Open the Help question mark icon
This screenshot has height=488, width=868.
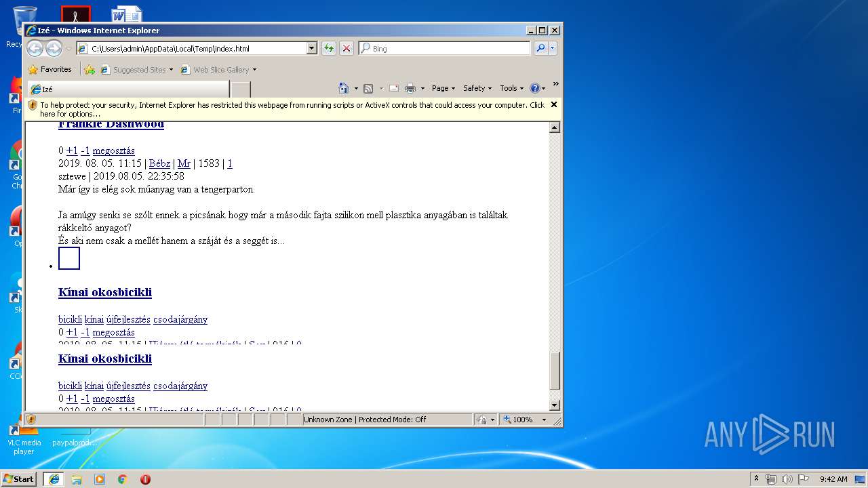click(534, 88)
